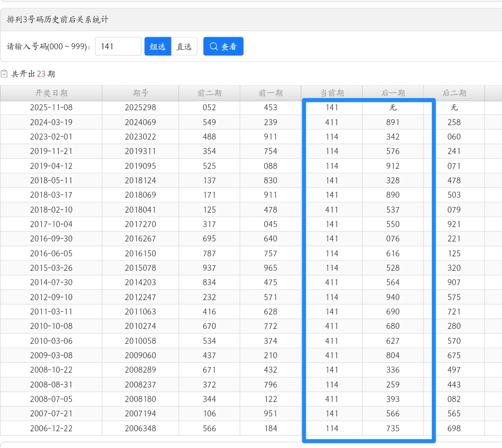The width and height of the screenshot is (502, 448).
Task: Select period number 2012247
Action: point(140,297)
